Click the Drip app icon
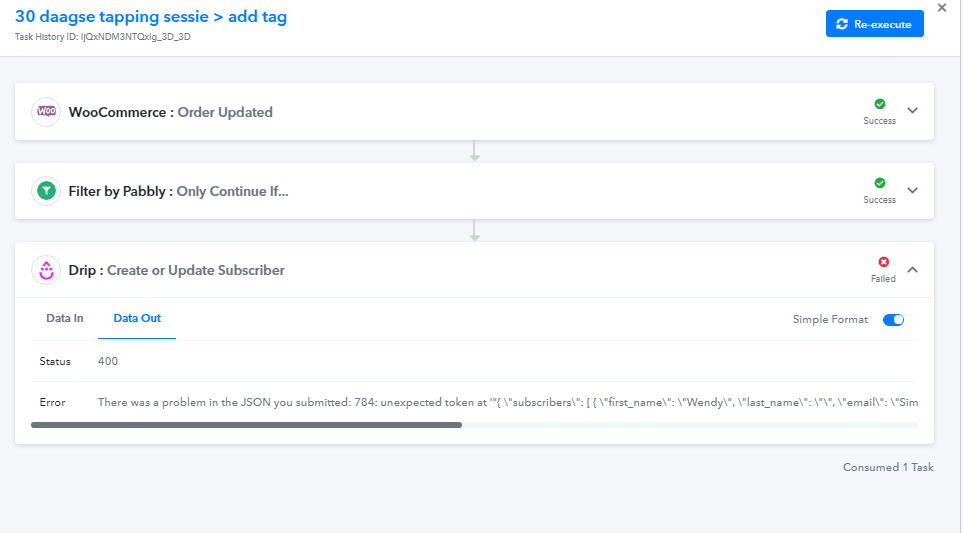Viewport: 963px width, 533px height. 46,270
